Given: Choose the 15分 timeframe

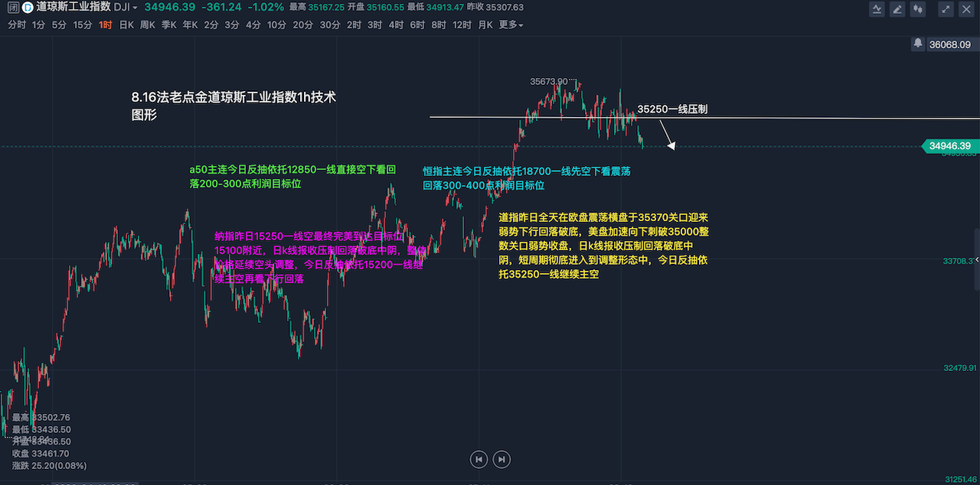Looking at the screenshot, I should click(x=82, y=24).
